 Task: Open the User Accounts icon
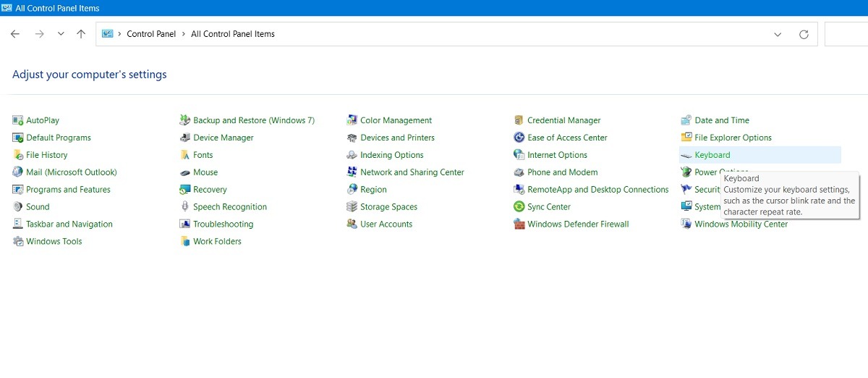(352, 224)
